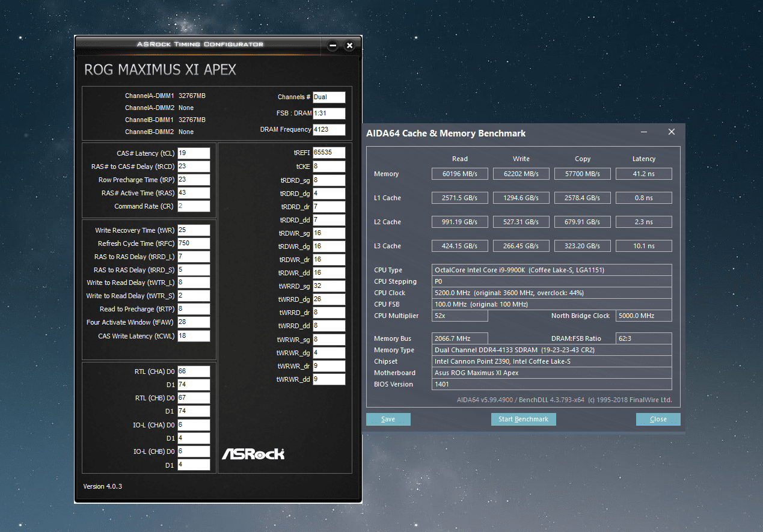Select the IO-L (CHA) D0 field
Image resolution: width=763 pixels, height=532 pixels.
coord(194,424)
